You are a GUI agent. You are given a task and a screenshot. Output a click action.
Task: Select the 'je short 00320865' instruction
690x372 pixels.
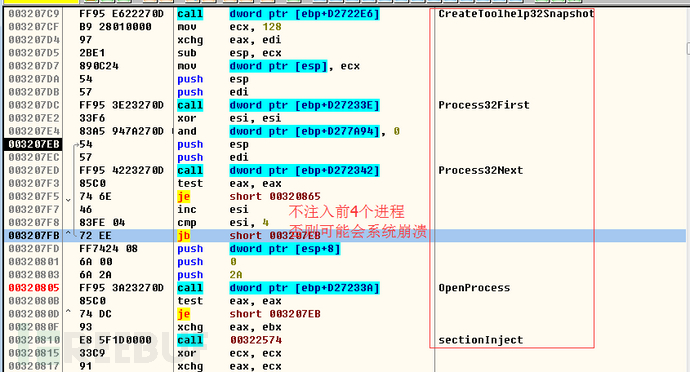click(249, 196)
